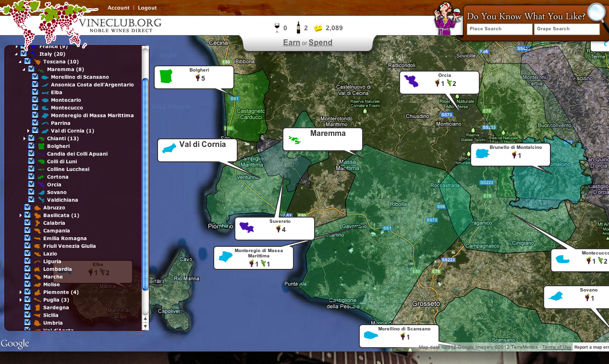Click the green Bolgheri region shape icon

166,77
